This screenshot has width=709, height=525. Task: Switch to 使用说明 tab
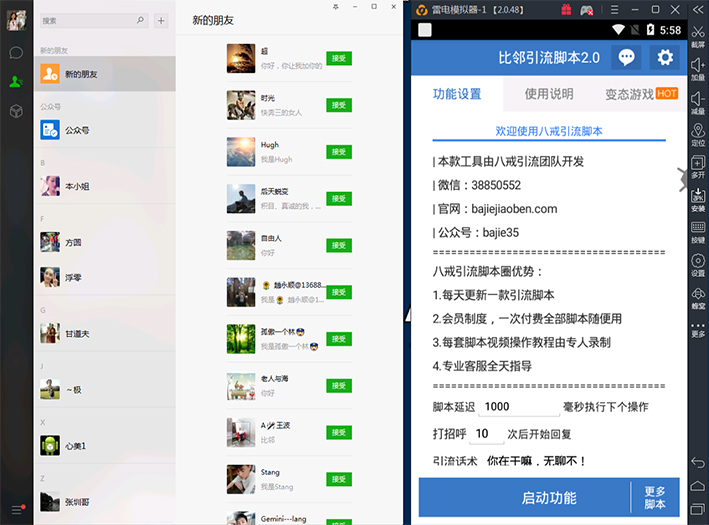pos(549,94)
